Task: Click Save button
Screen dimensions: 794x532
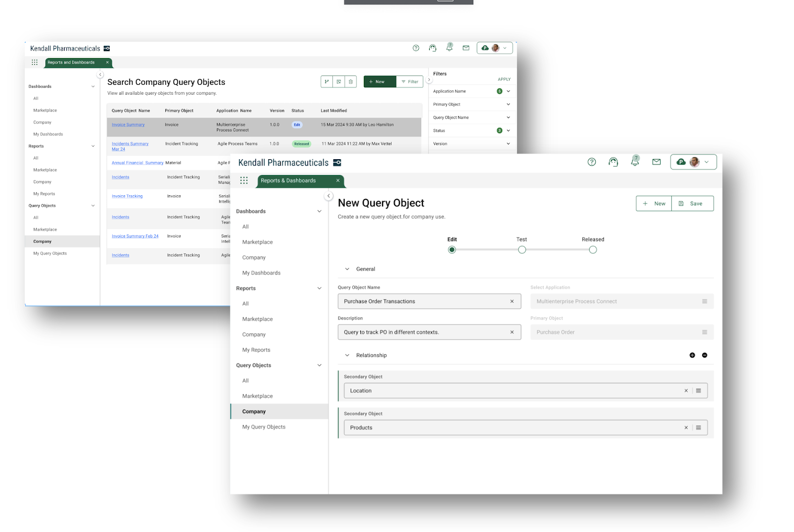Action: (693, 203)
